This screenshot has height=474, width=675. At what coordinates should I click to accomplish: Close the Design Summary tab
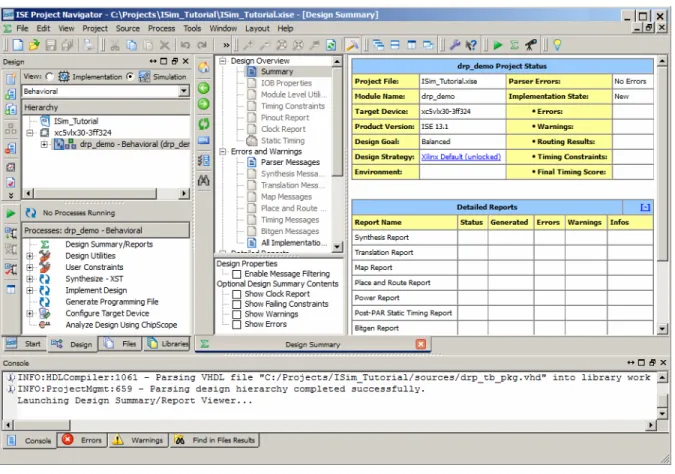421,344
